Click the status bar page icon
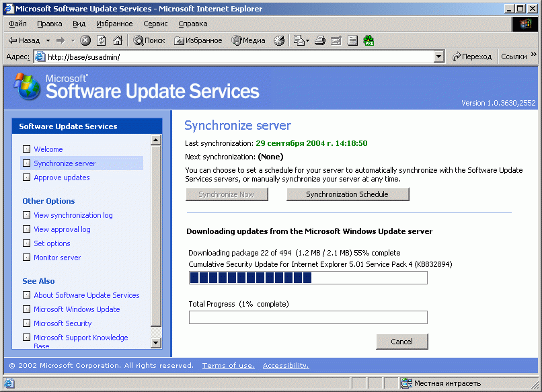 pos(9,383)
